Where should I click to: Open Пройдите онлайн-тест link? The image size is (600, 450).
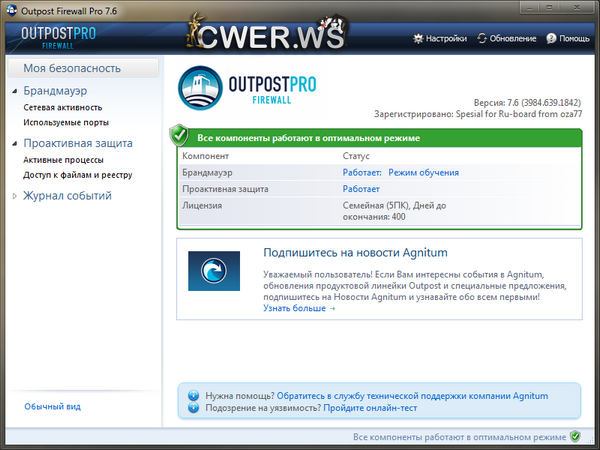(x=370, y=408)
